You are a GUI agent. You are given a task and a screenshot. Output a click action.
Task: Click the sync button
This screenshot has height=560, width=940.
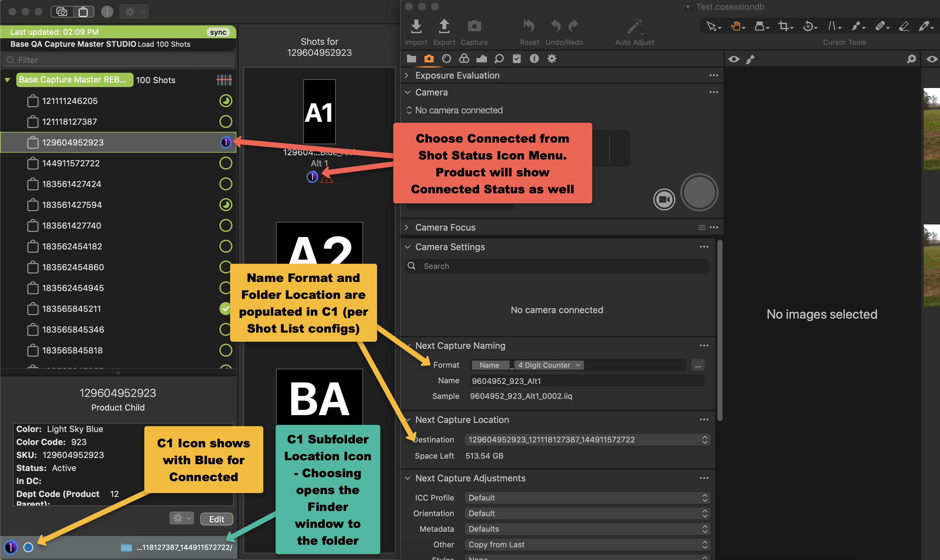(218, 32)
